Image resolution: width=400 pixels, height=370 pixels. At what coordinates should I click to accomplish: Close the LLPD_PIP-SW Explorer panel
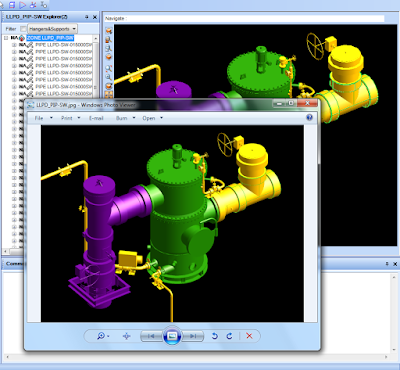[95, 17]
